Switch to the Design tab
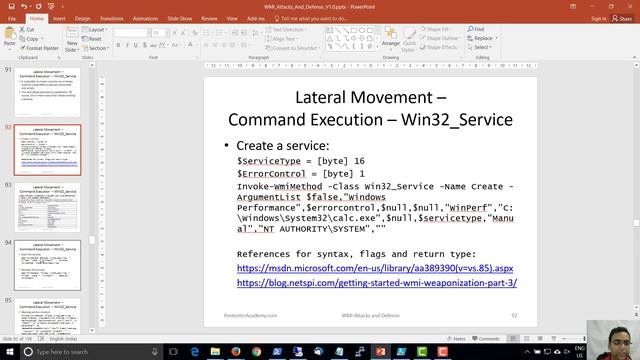Image resolution: width=640 pixels, height=360 pixels. pyautogui.click(x=82, y=18)
